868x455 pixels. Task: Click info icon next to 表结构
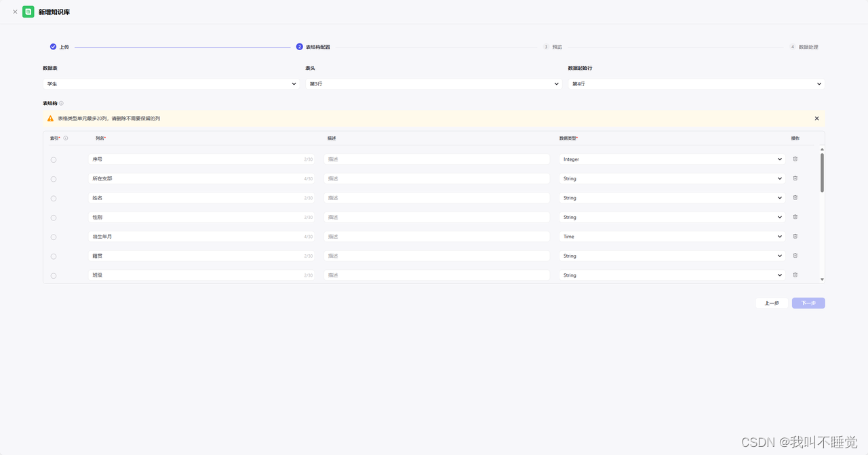61,104
